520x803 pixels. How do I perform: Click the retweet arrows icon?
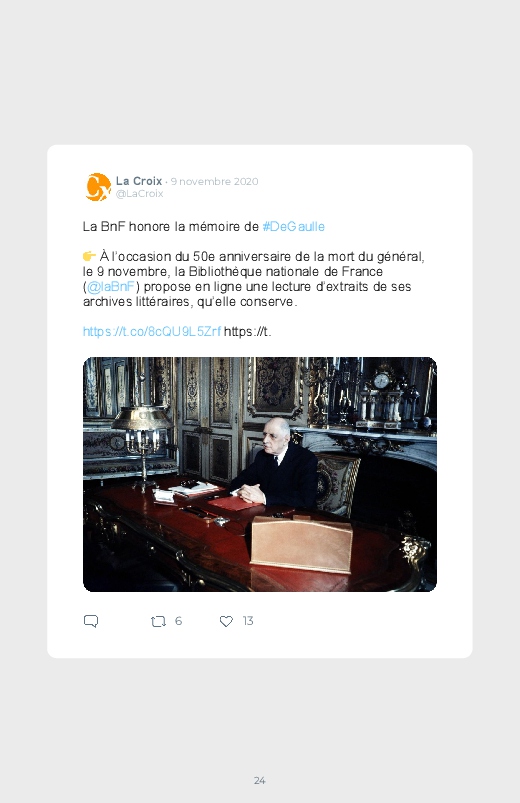click(158, 621)
